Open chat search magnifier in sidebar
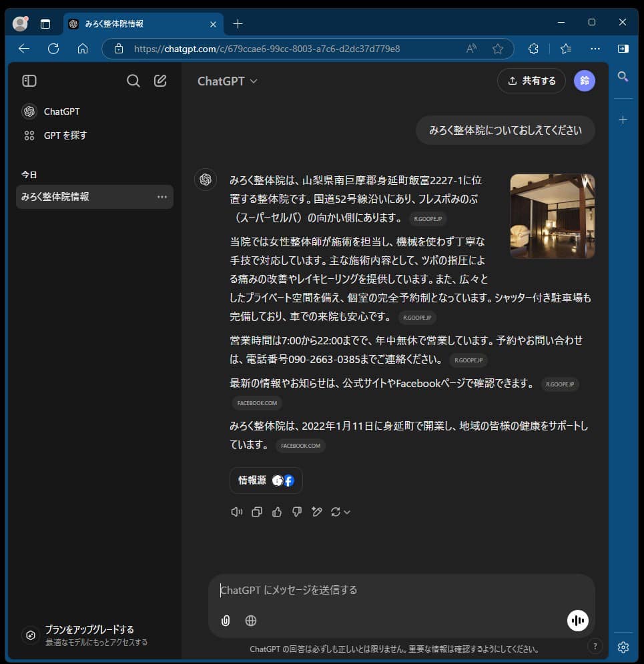 133,81
